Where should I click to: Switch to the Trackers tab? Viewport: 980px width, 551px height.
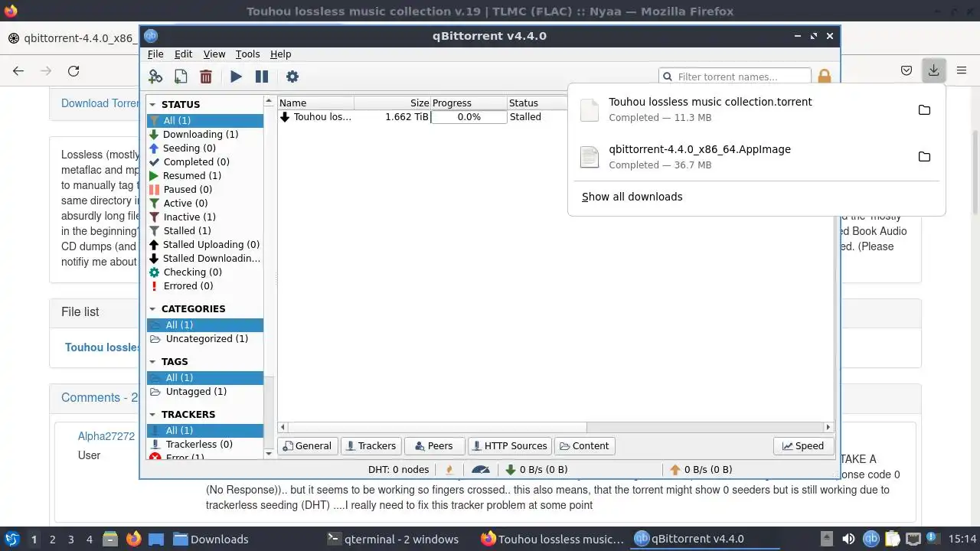(x=370, y=445)
